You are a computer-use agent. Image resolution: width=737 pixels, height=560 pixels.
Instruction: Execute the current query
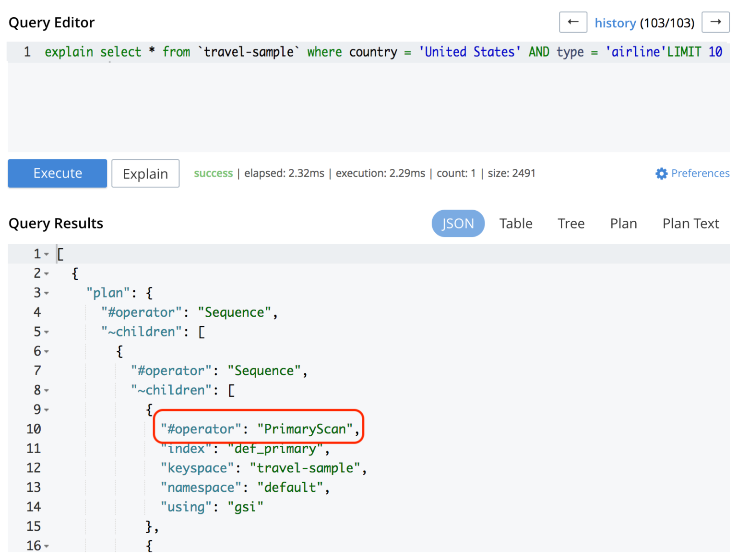pos(57,173)
